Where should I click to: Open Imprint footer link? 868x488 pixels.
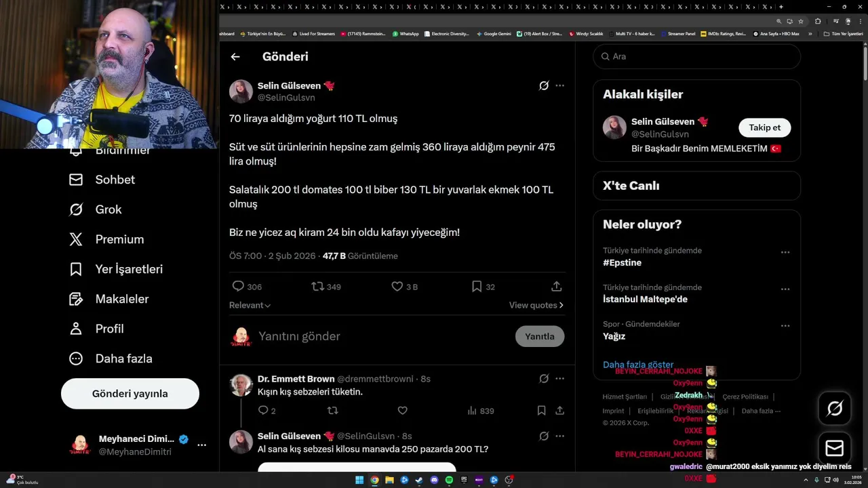pos(613,411)
